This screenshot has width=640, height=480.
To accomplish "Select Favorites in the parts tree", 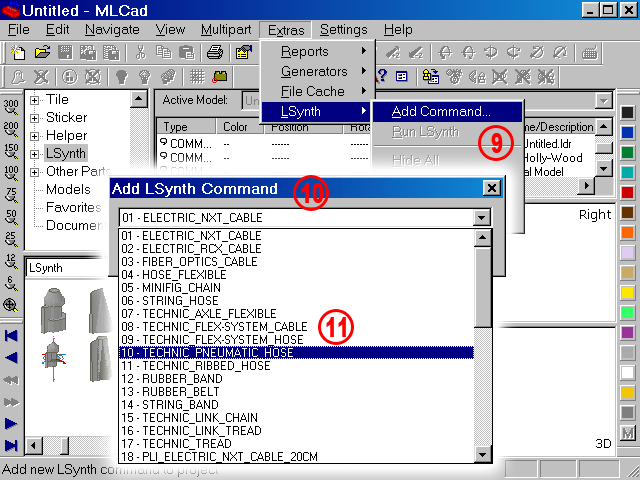I will point(73,207).
